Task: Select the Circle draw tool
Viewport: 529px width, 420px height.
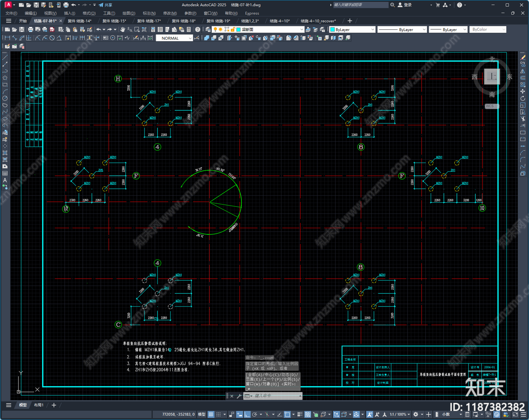Action: click(5, 98)
